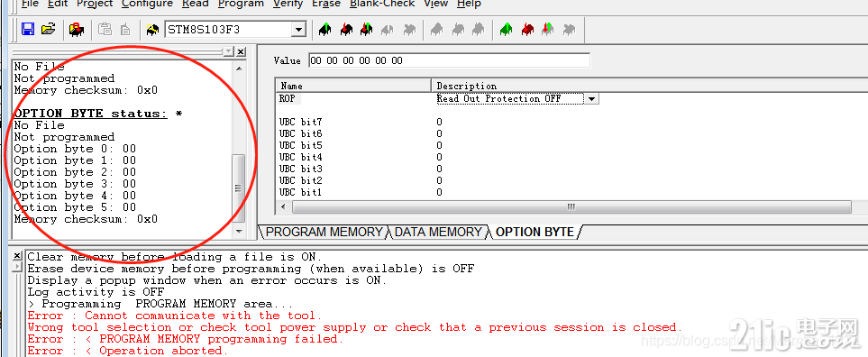
Task: Read all tabs with the green chip icon
Action: [x=506, y=30]
